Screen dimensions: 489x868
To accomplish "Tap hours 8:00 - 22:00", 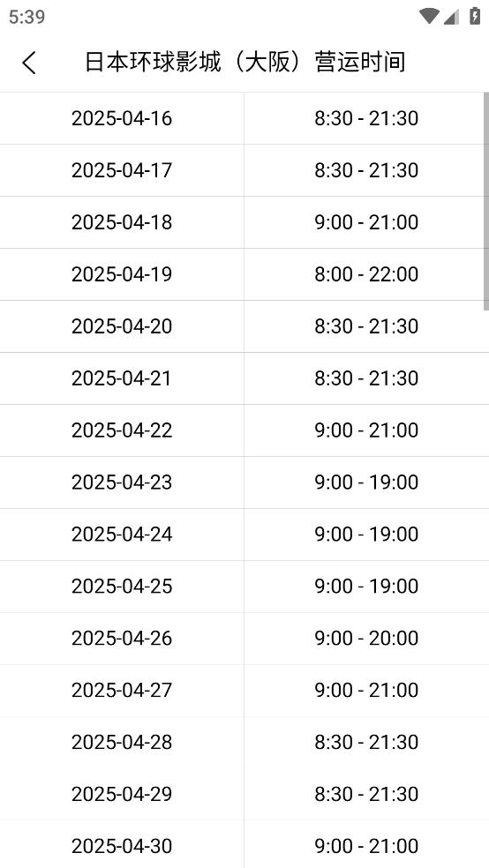I will 366,274.
